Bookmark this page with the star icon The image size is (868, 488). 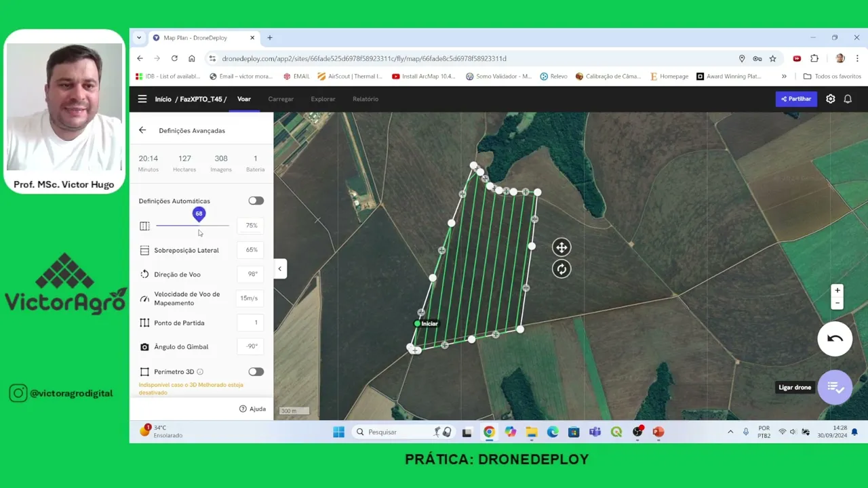pos(772,58)
